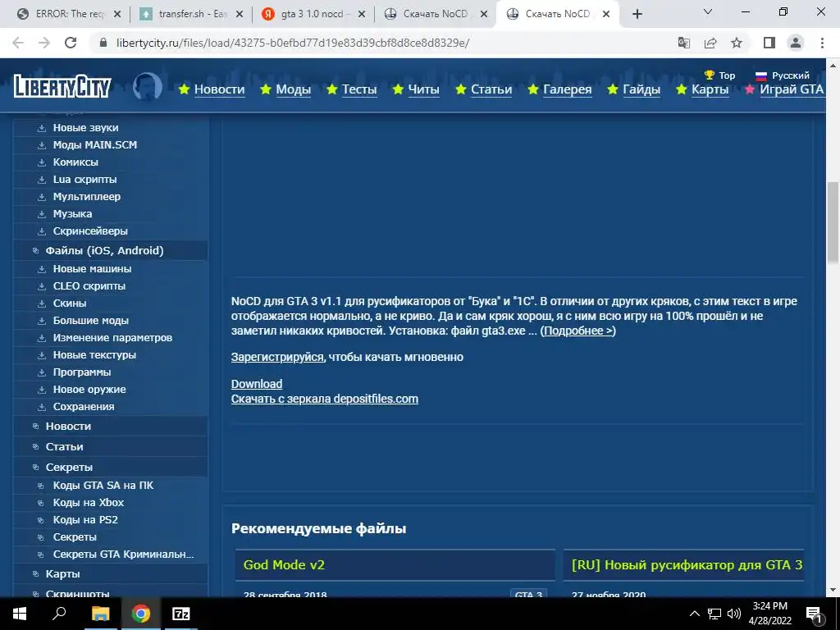
Task: Open the Гайды menu item
Action: click(x=641, y=89)
